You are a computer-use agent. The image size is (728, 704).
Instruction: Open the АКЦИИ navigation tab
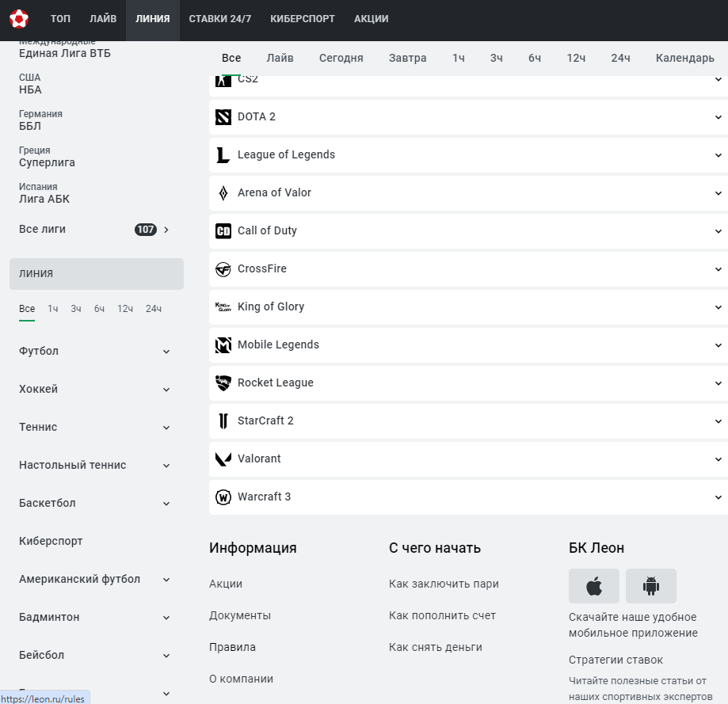pyautogui.click(x=372, y=19)
